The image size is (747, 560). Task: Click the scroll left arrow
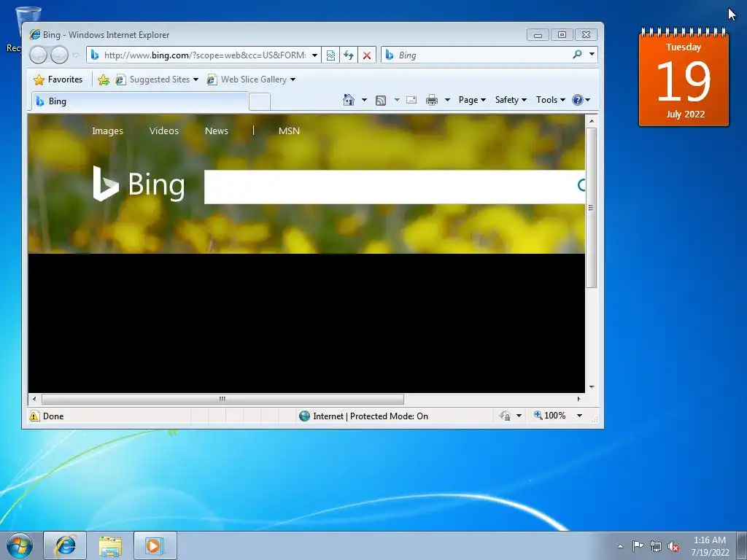[x=34, y=399]
